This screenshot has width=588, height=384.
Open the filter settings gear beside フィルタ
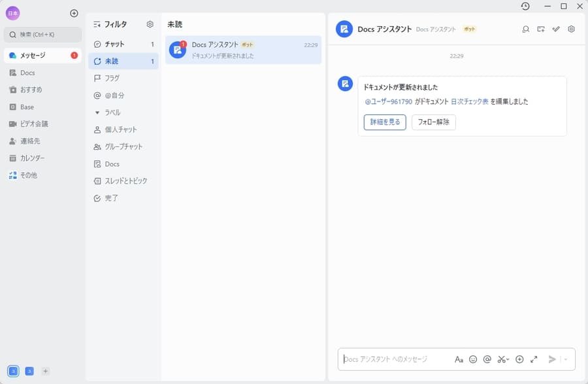tap(150, 24)
